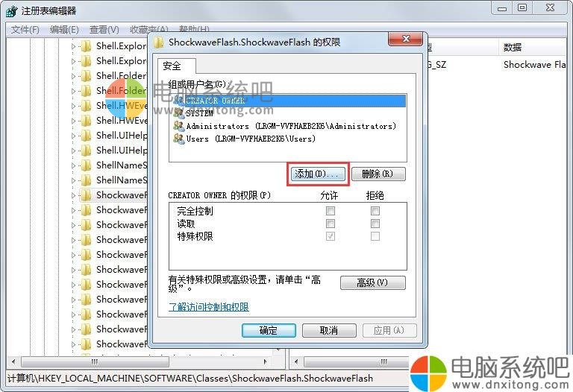This screenshot has height=392, width=573.
Task: Toggle the Allow checkbox for 特殊权限
Action: click(331, 236)
